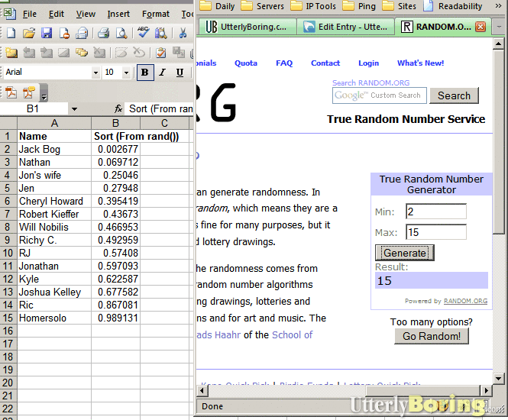Open the View menu

coord(86,14)
